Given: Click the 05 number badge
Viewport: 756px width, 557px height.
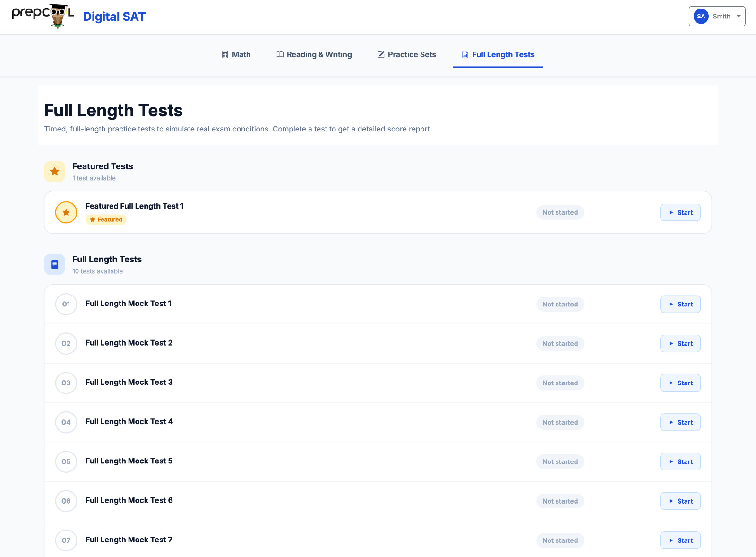Looking at the screenshot, I should click(66, 461).
